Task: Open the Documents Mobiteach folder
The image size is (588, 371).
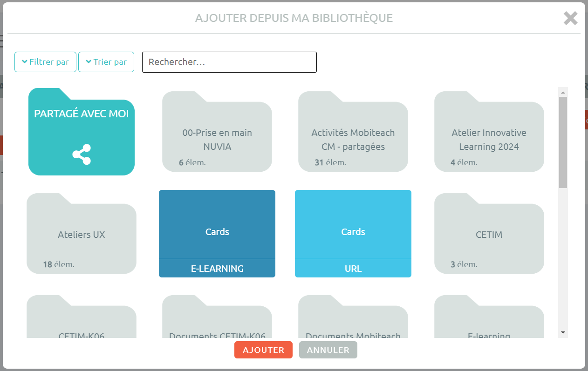Action: pyautogui.click(x=353, y=317)
